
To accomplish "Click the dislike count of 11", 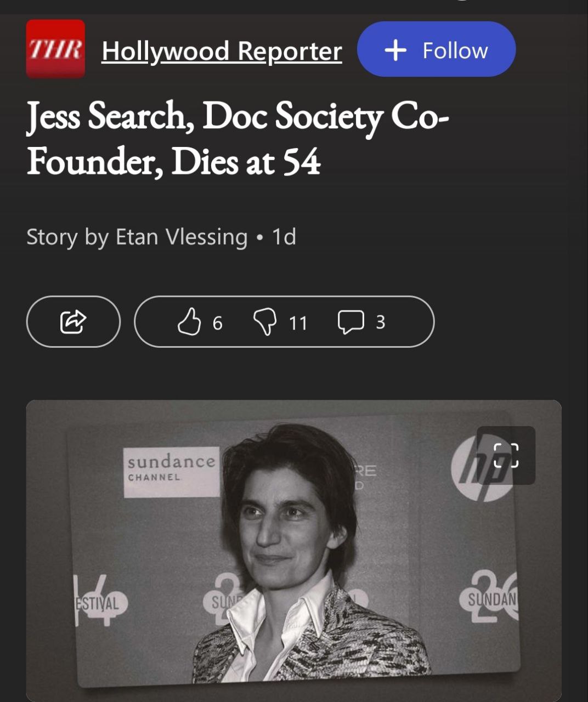I will (x=298, y=323).
